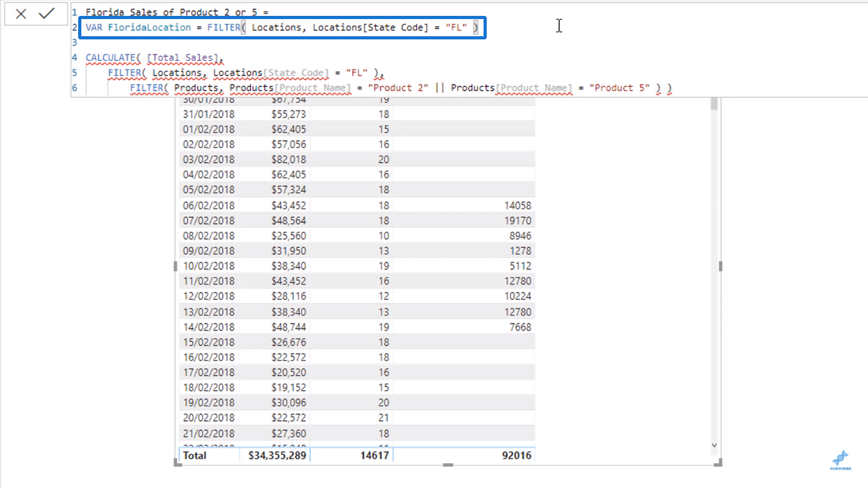Image resolution: width=868 pixels, height=488 pixels.
Task: Click sales value $25,560
Action: click(288, 236)
